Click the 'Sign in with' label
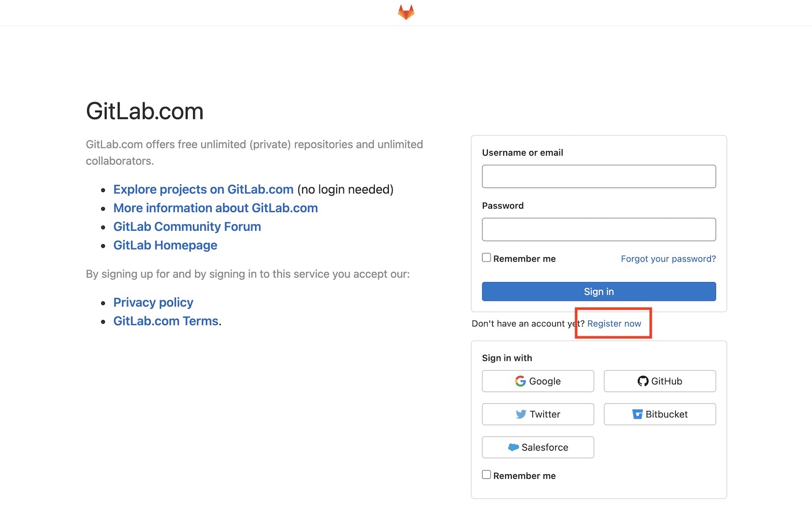Viewport: 812px width, 529px height. [507, 358]
